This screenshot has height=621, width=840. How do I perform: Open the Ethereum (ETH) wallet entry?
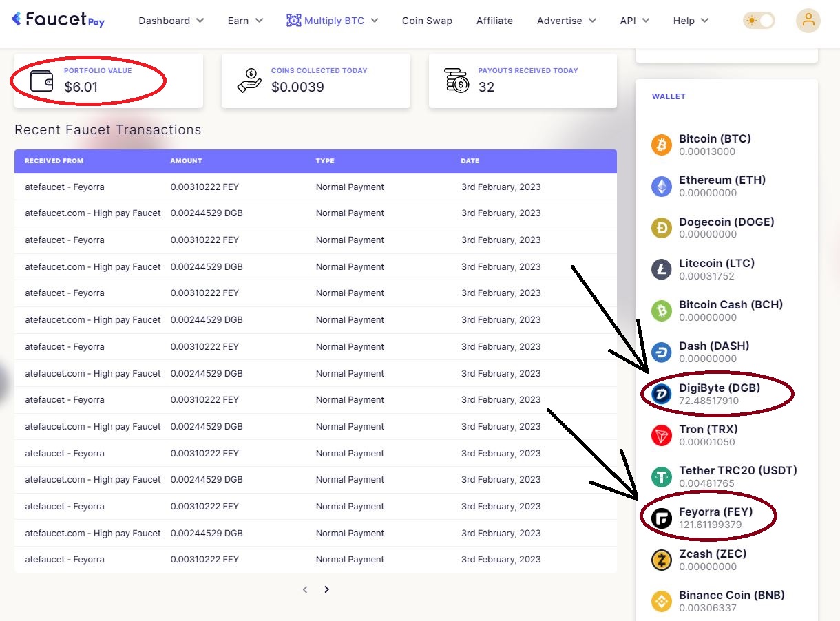(726, 187)
